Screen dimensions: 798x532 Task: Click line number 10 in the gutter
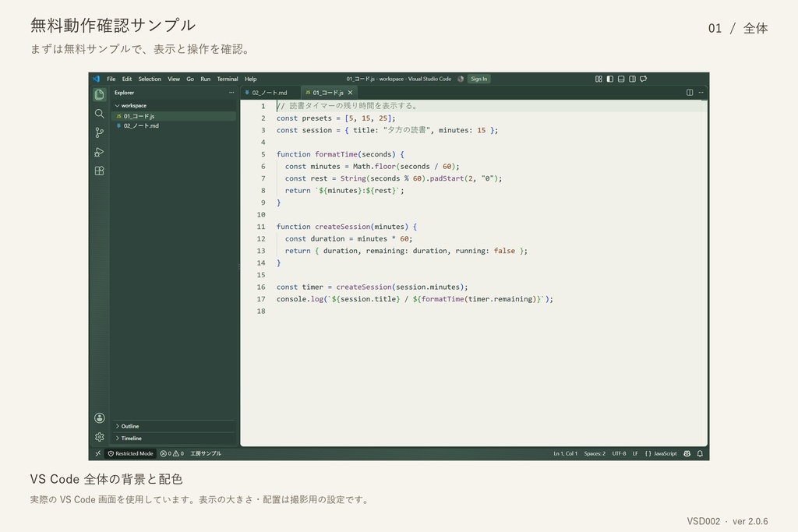click(261, 215)
